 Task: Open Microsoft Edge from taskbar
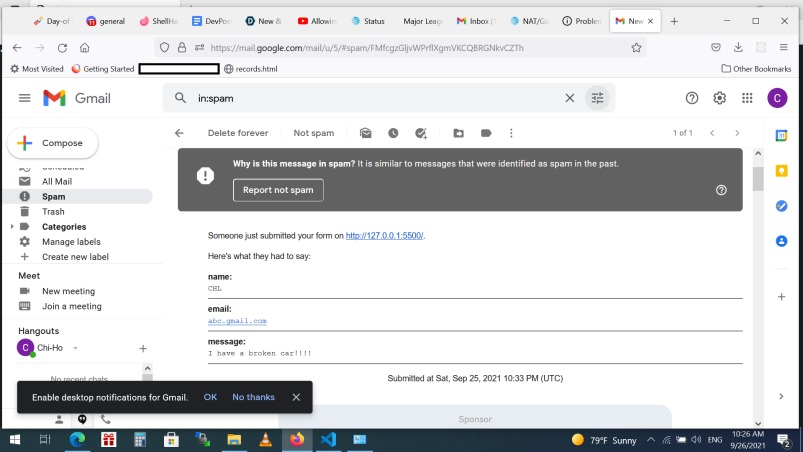pos(77,440)
